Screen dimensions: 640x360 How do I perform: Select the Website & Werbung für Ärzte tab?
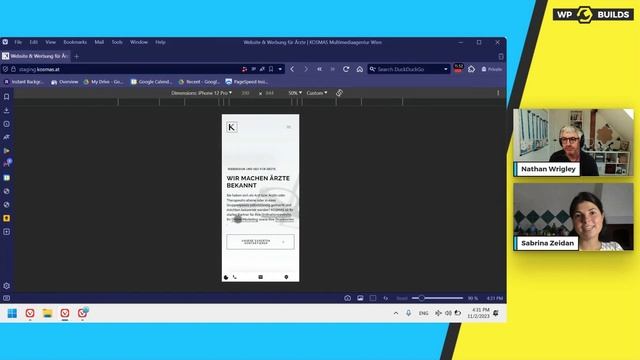(x=36, y=56)
